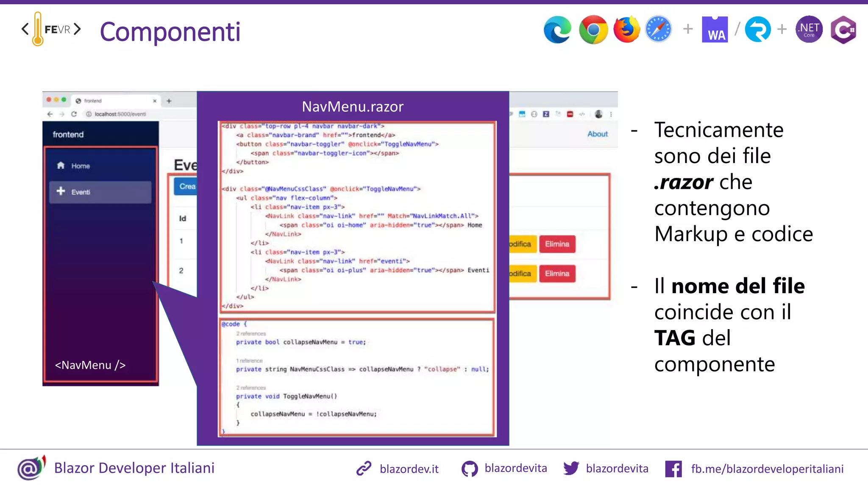The width and height of the screenshot is (868, 488).
Task: Click the Facebook icon in footer
Action: point(673,469)
